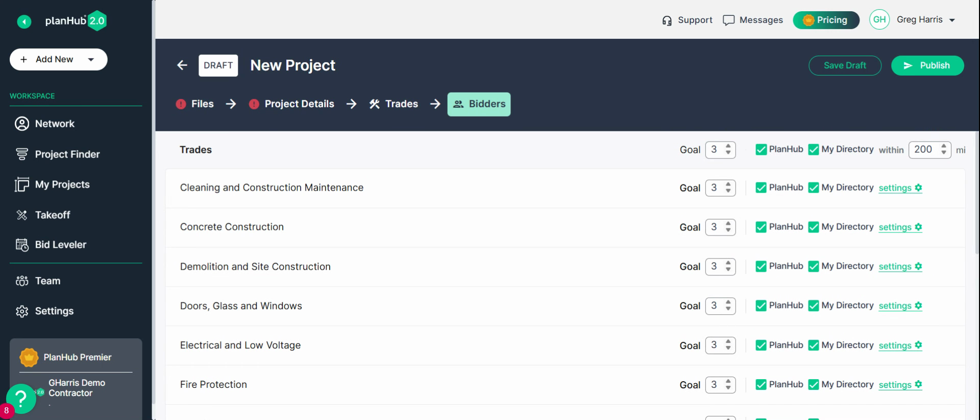Open Messages chat icon
980x420 pixels.
[x=729, y=20]
